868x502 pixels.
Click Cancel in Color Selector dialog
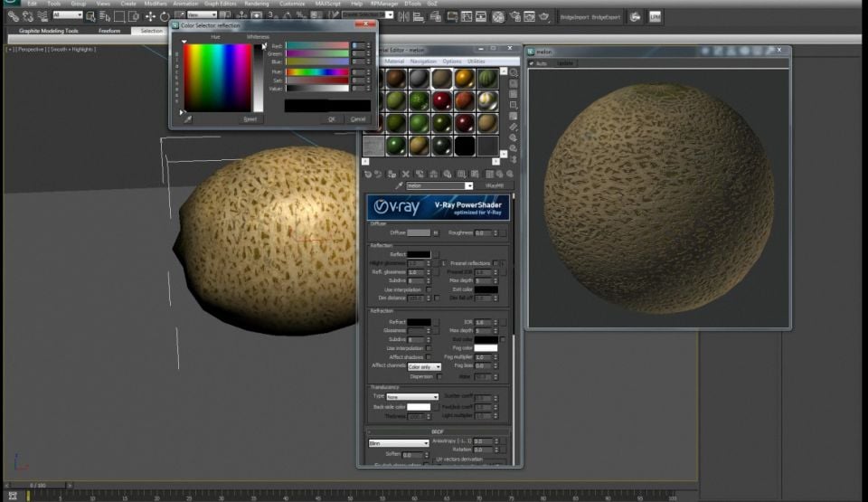pyautogui.click(x=358, y=119)
